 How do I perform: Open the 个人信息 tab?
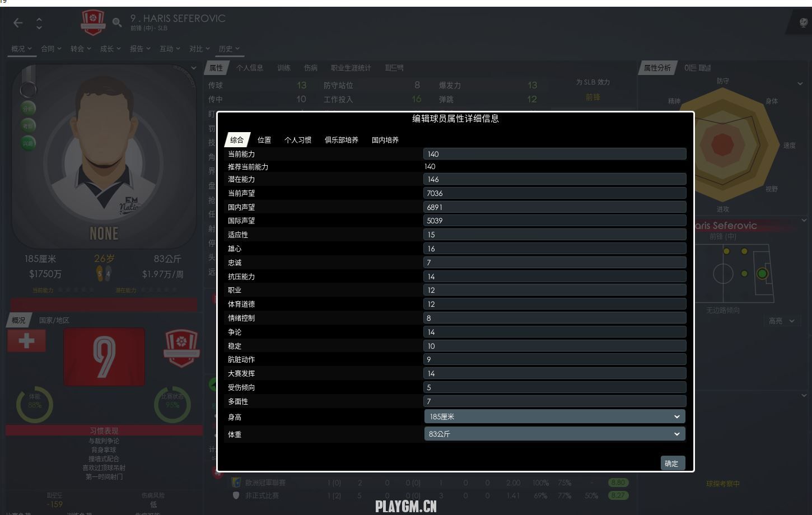[250, 68]
